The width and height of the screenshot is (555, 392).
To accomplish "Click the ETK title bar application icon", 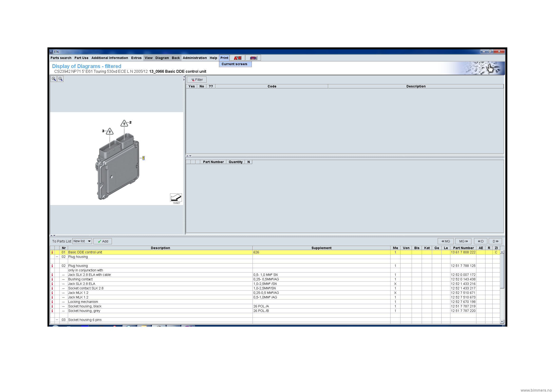I will (51, 52).
